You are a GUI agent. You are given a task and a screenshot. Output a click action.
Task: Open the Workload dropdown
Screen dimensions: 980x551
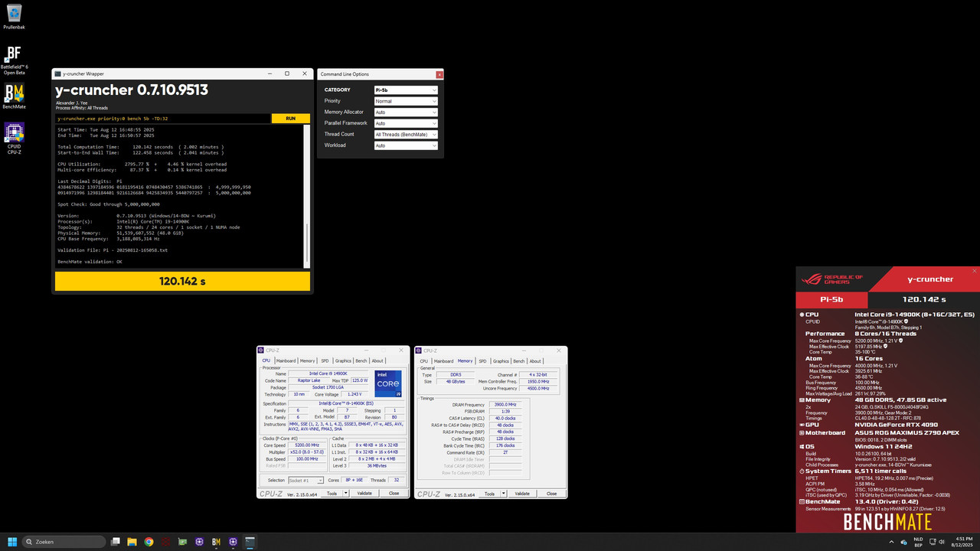tap(406, 145)
